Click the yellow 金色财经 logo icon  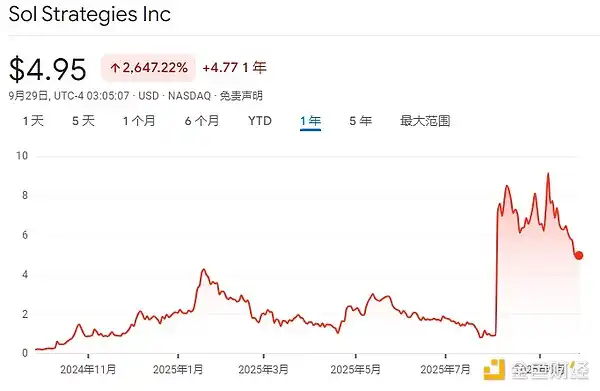[x=494, y=370]
